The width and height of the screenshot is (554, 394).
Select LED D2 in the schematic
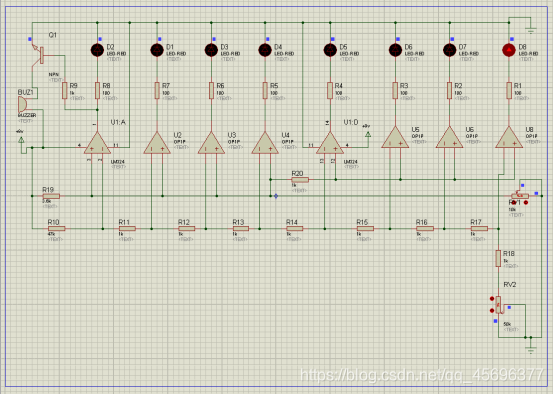click(x=98, y=50)
